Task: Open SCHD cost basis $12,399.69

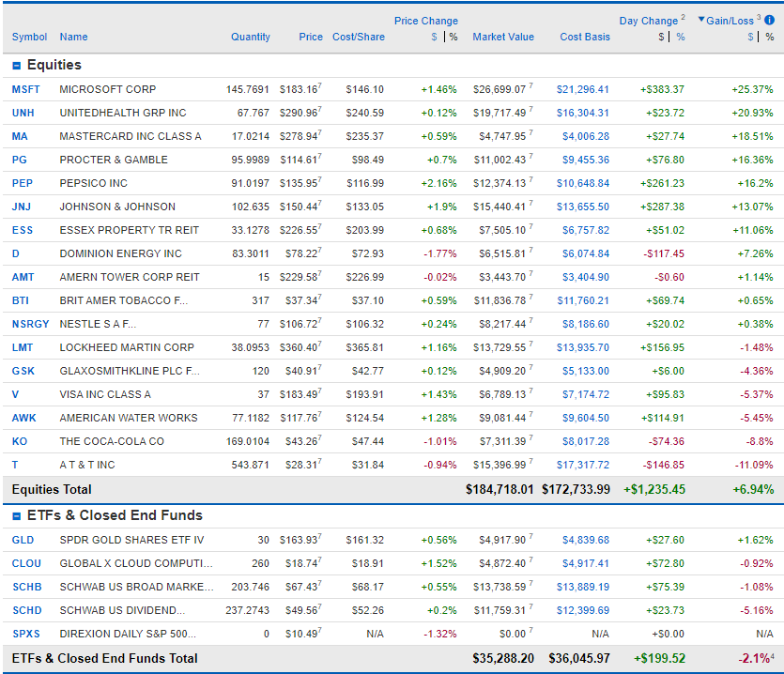Action: coord(583,611)
